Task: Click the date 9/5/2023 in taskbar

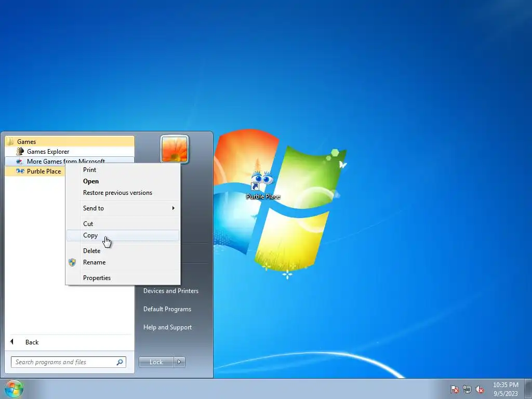Action: coord(506,394)
